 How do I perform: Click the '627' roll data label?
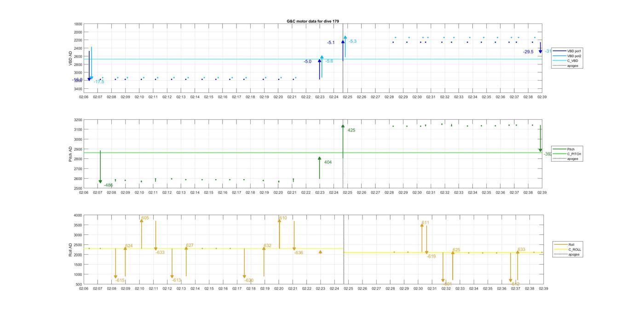coord(190,246)
